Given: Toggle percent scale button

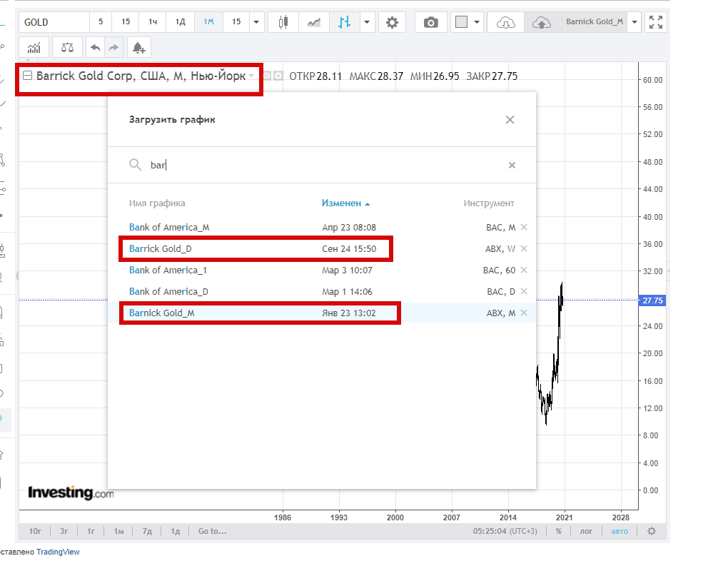Looking at the screenshot, I should (559, 531).
